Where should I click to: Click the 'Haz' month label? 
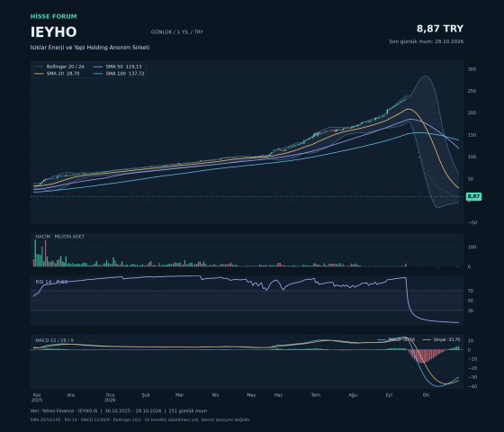(278, 395)
